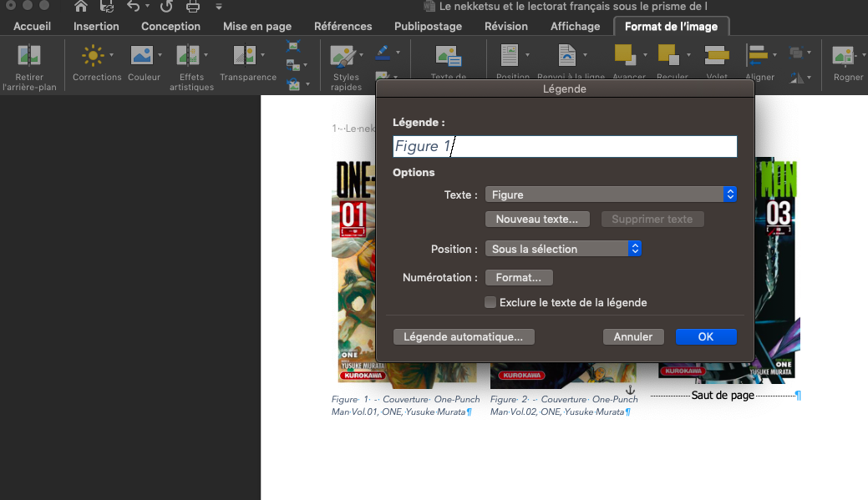Click the Nouveau texte... button

[x=537, y=219]
